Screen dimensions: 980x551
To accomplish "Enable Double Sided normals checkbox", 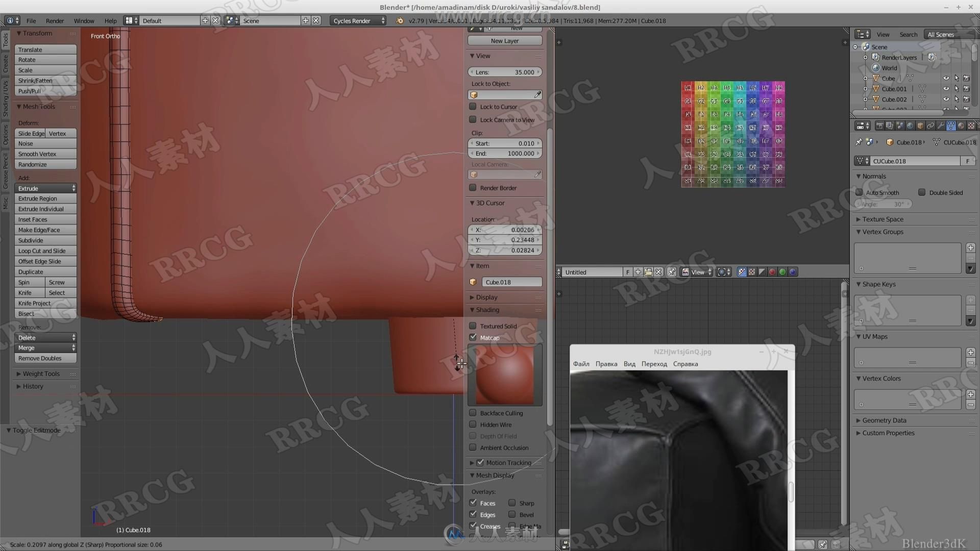I will click(x=922, y=192).
